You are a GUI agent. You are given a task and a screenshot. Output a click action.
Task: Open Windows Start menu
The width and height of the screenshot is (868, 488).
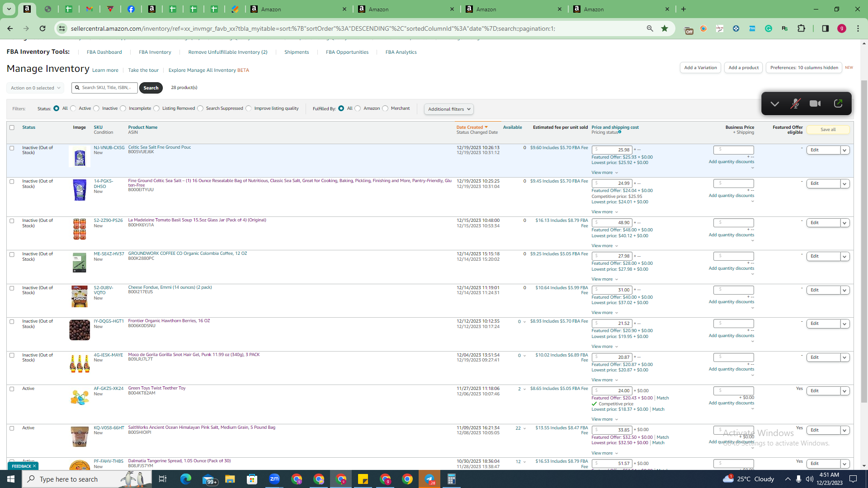pos(11,479)
